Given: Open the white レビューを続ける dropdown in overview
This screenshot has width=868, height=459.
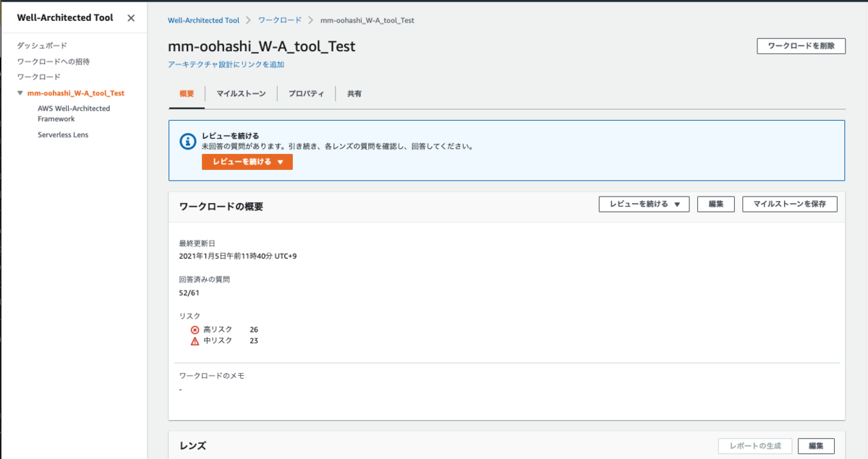Looking at the screenshot, I should (x=644, y=205).
